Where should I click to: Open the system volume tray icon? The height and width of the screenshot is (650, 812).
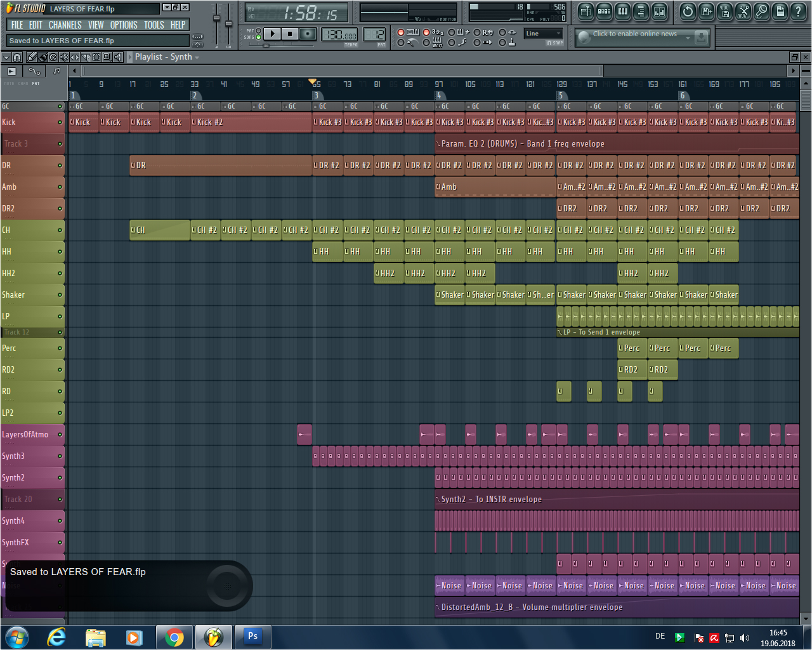(x=745, y=638)
